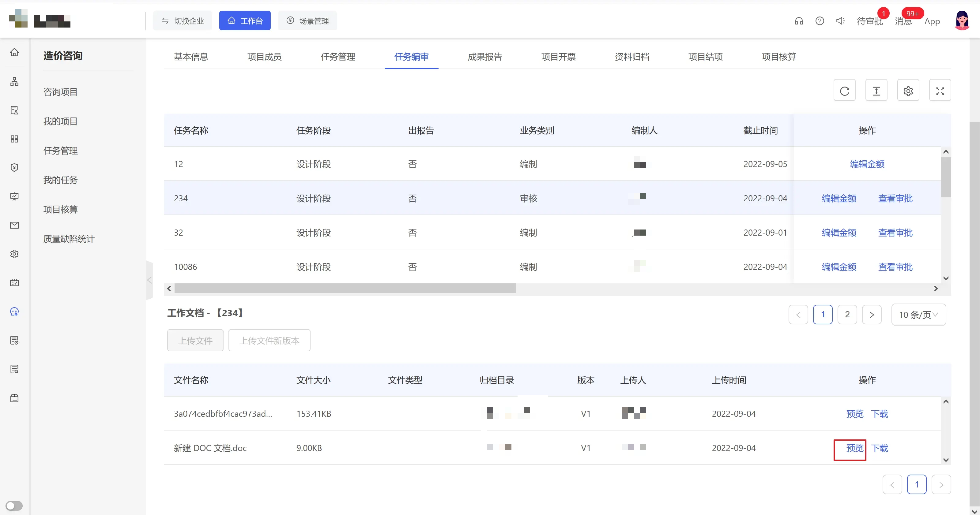Click the fullscreen expand icon
Image resolution: width=980 pixels, height=515 pixels.
[x=940, y=91]
